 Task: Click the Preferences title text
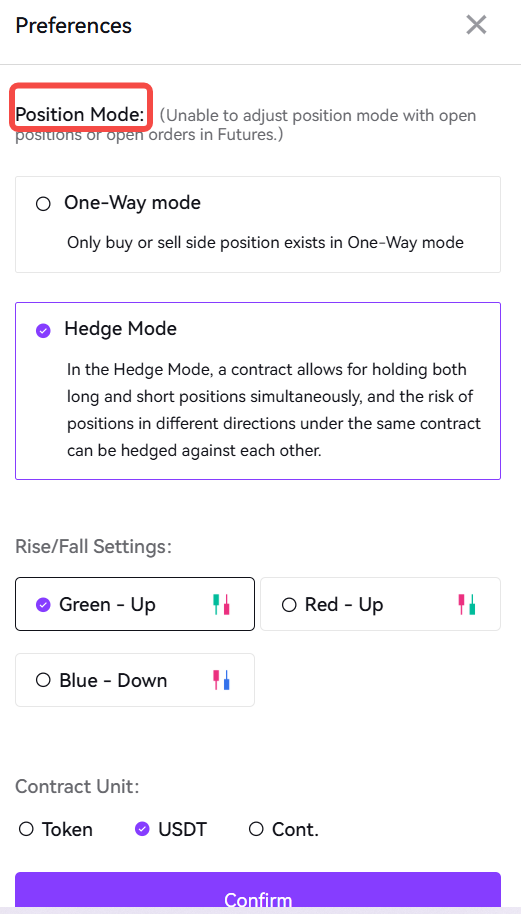[x=73, y=26]
